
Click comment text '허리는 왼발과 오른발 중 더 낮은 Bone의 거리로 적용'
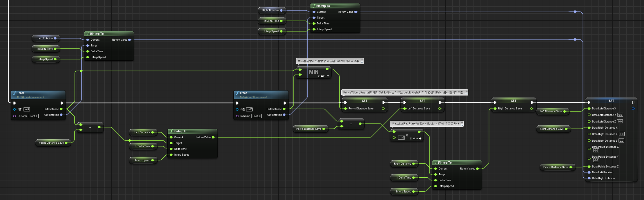coord(329,61)
